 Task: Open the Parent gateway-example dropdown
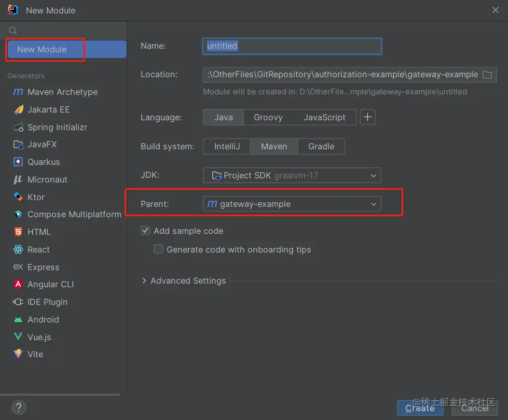click(292, 204)
